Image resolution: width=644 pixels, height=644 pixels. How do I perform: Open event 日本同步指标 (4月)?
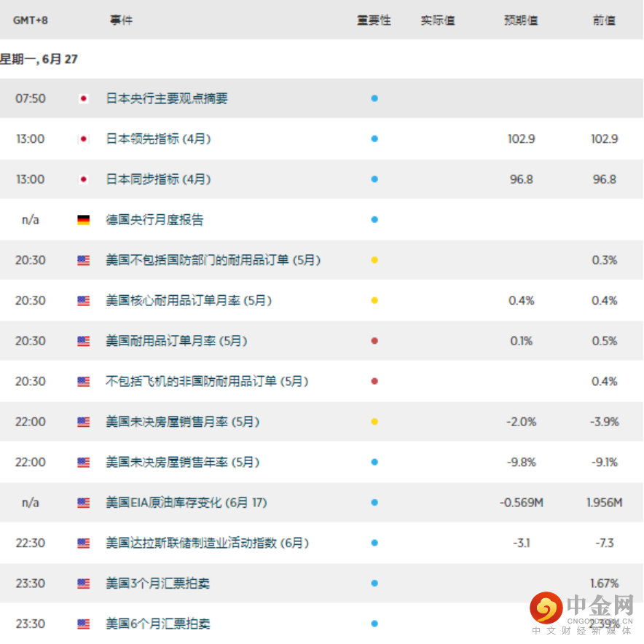click(x=159, y=179)
